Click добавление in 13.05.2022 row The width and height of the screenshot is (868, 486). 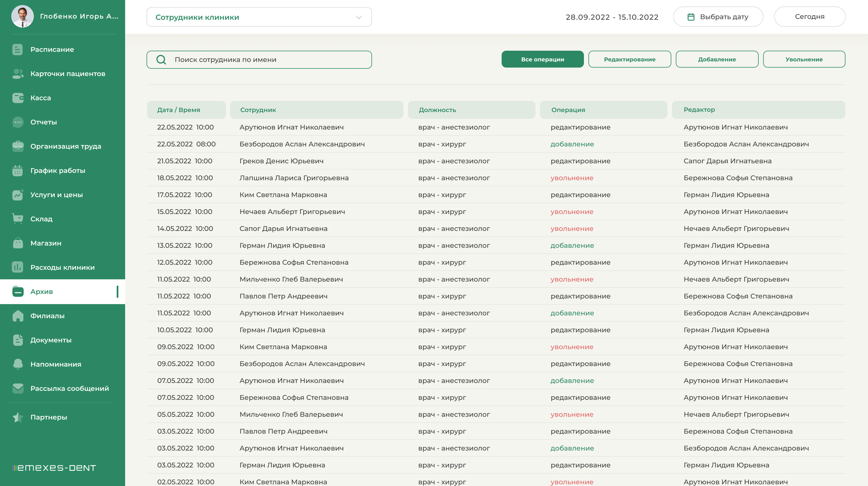point(572,245)
